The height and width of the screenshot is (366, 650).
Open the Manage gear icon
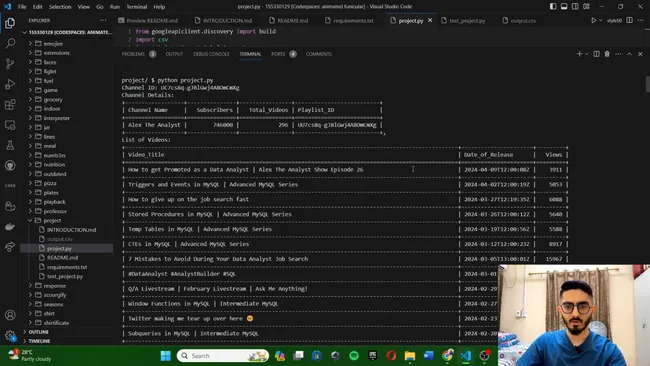(x=10, y=335)
